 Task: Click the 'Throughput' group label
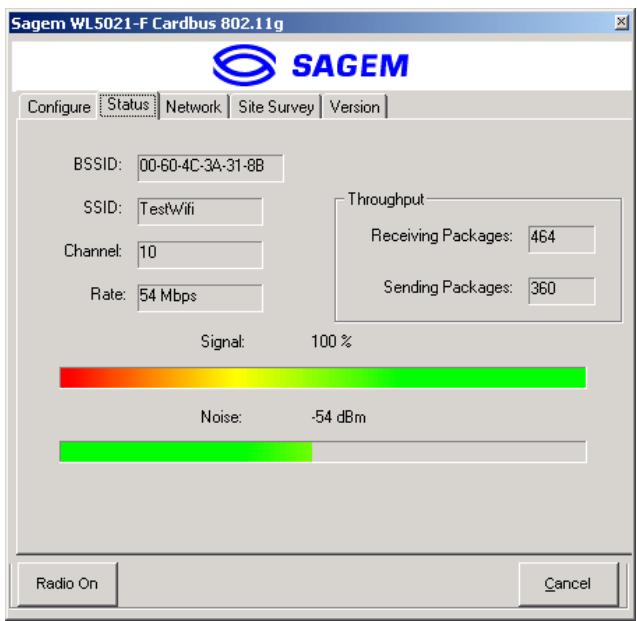tap(386, 199)
